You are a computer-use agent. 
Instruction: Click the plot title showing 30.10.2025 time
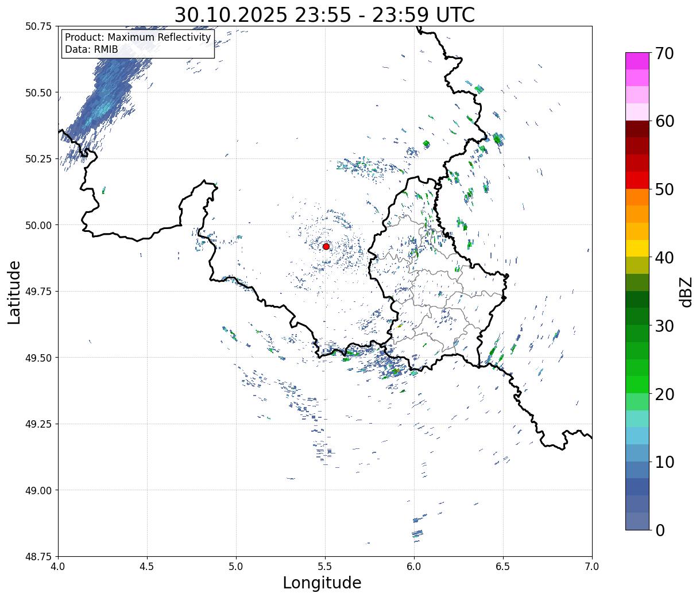point(324,15)
